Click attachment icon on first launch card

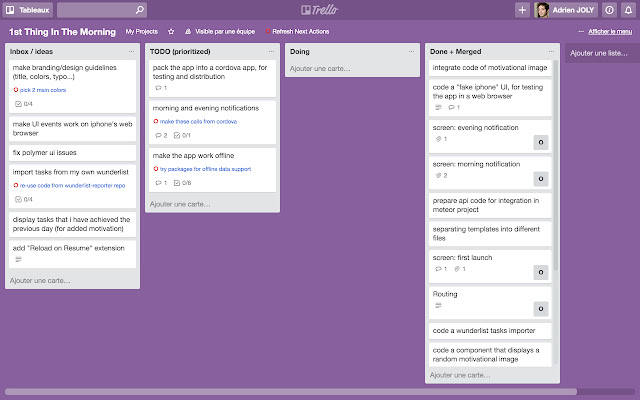457,269
